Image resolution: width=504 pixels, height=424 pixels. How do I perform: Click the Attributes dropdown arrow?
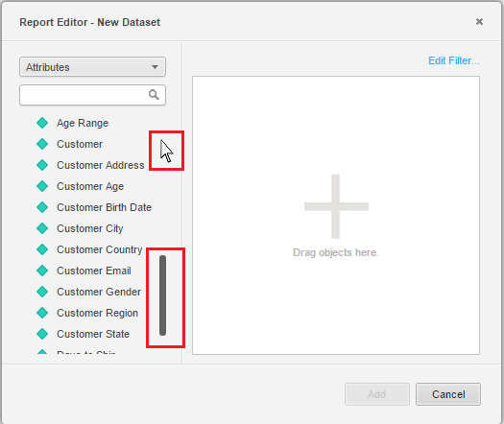click(155, 67)
